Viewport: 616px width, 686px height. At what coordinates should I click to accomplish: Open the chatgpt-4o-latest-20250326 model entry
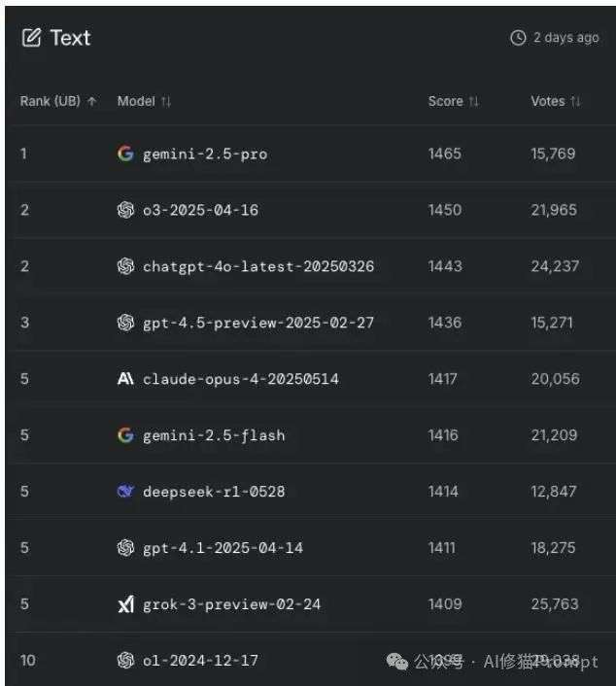(258, 266)
